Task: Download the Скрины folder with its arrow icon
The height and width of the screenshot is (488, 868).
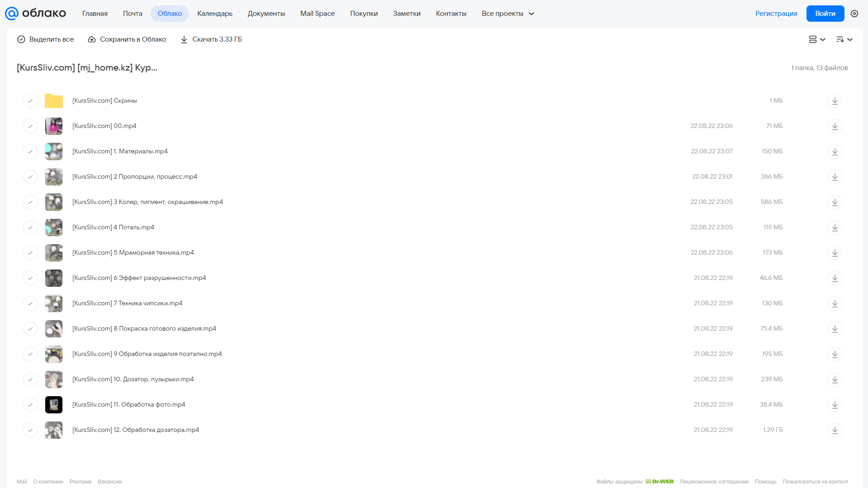Action: tap(835, 101)
